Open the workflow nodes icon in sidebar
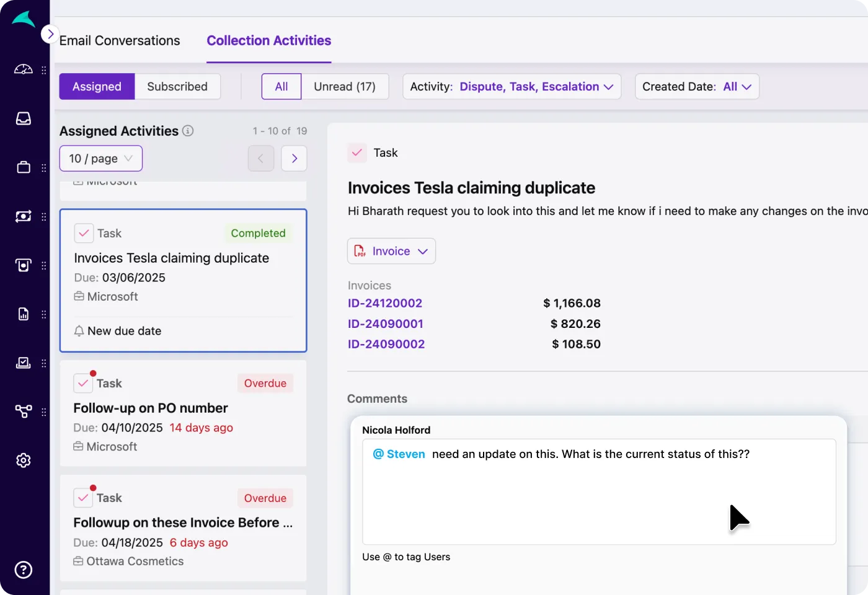This screenshot has height=595, width=868. tap(23, 412)
